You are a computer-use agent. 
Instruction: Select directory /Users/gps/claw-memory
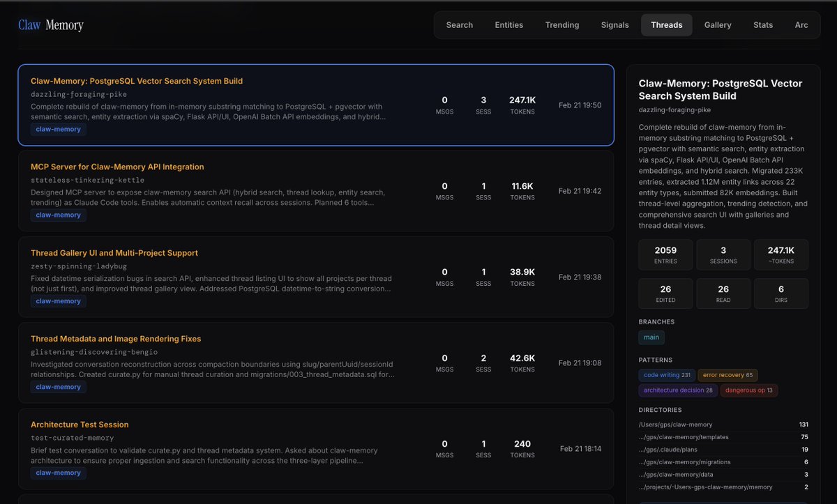[723, 425]
